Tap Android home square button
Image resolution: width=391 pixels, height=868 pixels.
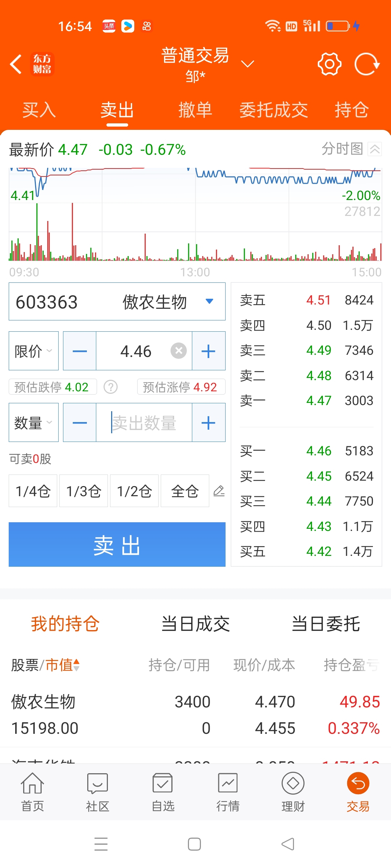194,844
